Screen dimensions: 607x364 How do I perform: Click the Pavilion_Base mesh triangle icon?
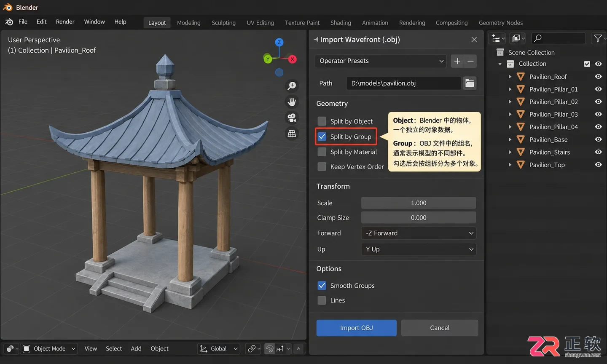coord(521,139)
